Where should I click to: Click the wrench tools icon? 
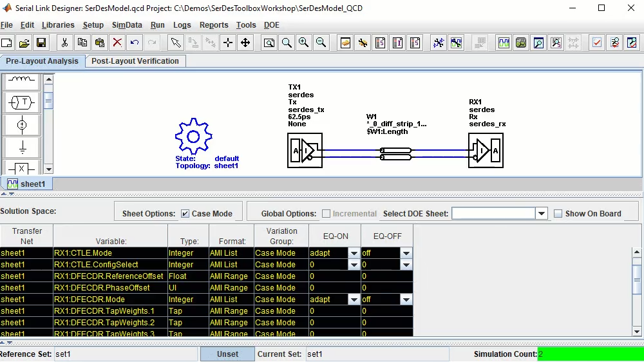(x=363, y=43)
